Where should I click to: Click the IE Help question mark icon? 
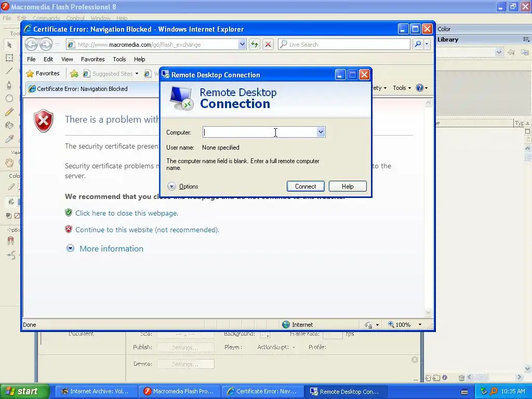(x=420, y=88)
